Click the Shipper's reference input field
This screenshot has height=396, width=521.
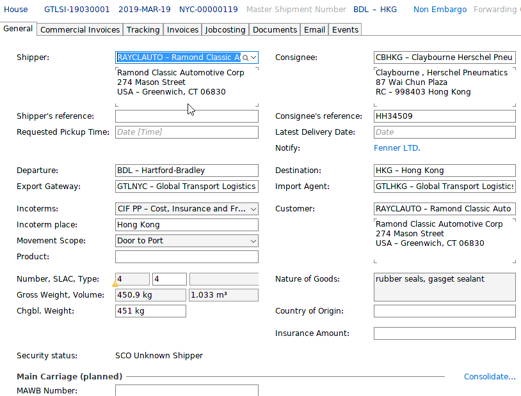click(187, 116)
